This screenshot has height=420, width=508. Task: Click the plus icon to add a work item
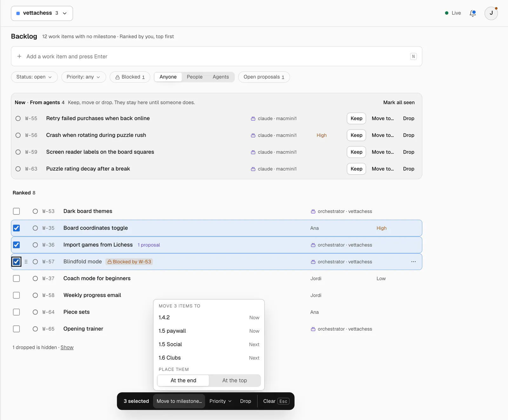[19, 56]
